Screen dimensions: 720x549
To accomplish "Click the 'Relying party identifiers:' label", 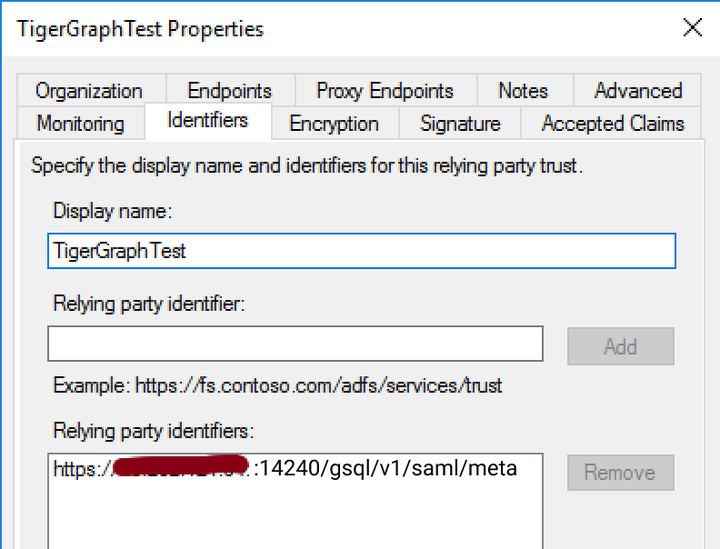I will pos(153,431).
